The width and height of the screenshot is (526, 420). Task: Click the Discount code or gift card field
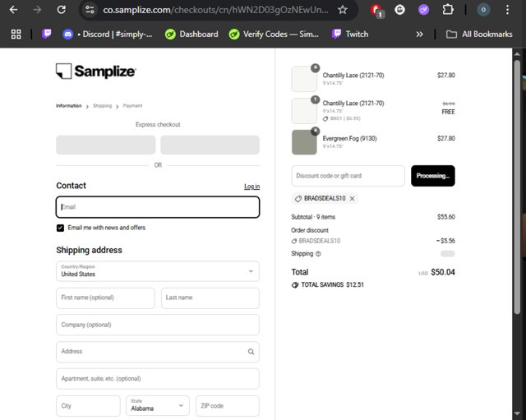pos(348,176)
